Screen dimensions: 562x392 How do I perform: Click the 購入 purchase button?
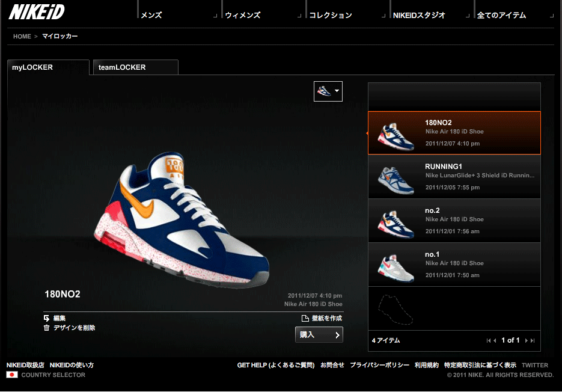pos(319,335)
